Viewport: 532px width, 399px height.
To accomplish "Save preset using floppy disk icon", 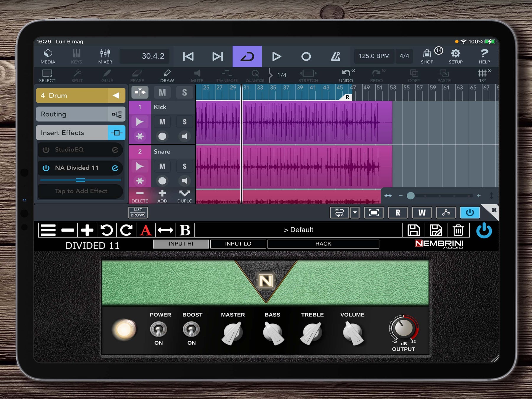I will pos(413,230).
